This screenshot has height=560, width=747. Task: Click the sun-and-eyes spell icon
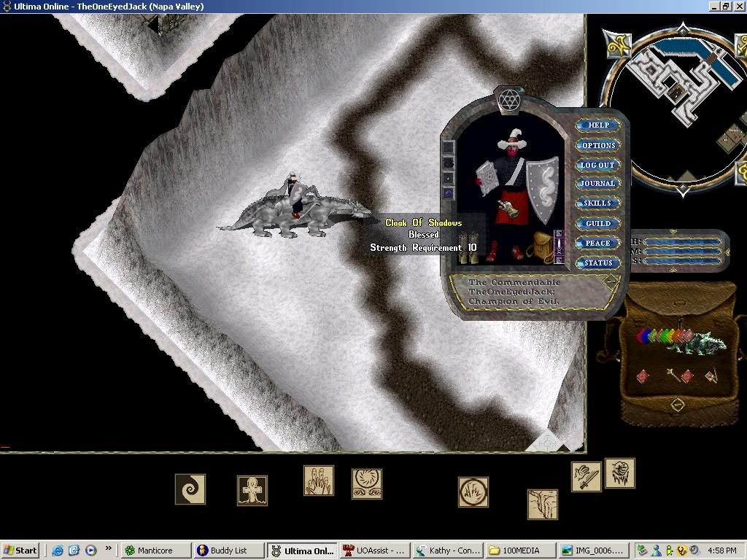(x=367, y=484)
